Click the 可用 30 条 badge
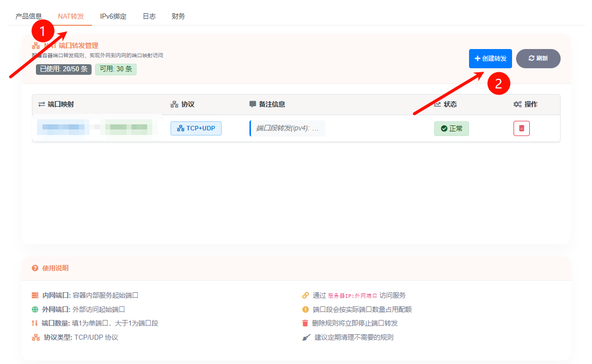592x364 pixels. [116, 69]
